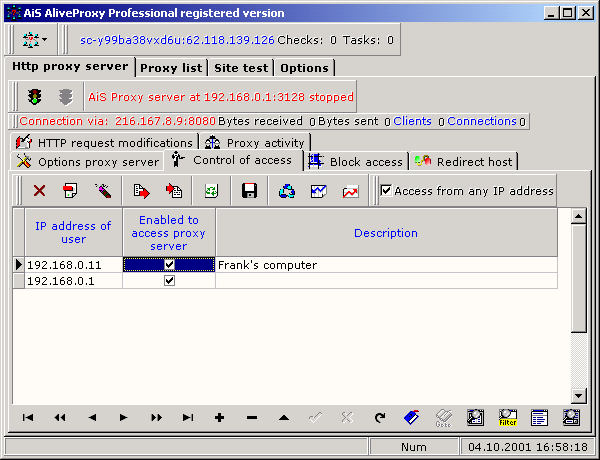
Task: Click the scrollbar up arrow
Action: pos(579,217)
